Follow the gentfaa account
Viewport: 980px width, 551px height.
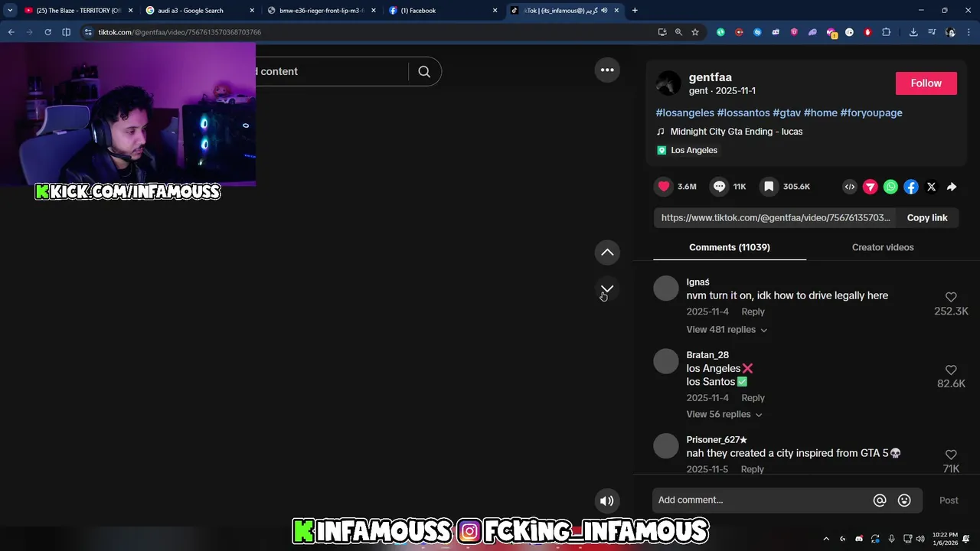click(x=926, y=83)
